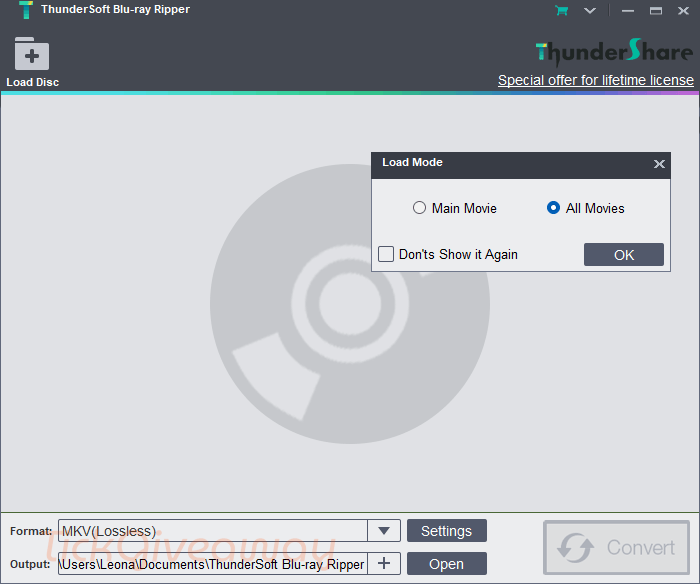The image size is (700, 584).
Task: Expand the Format dropdown arrow
Action: click(383, 531)
